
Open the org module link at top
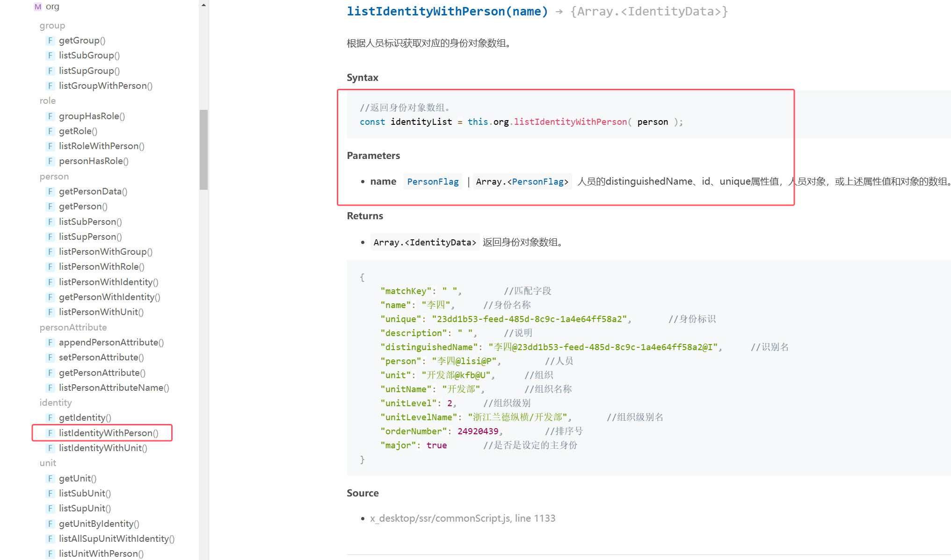52,7
